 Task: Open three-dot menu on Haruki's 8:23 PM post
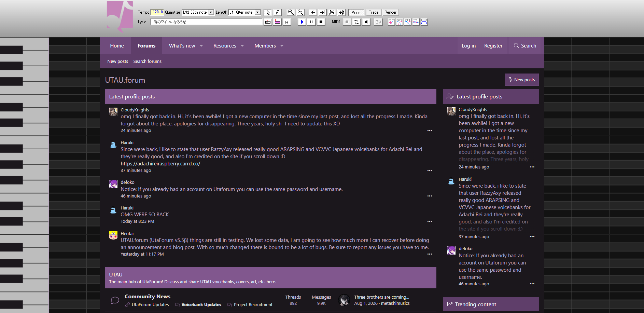pyautogui.click(x=430, y=221)
